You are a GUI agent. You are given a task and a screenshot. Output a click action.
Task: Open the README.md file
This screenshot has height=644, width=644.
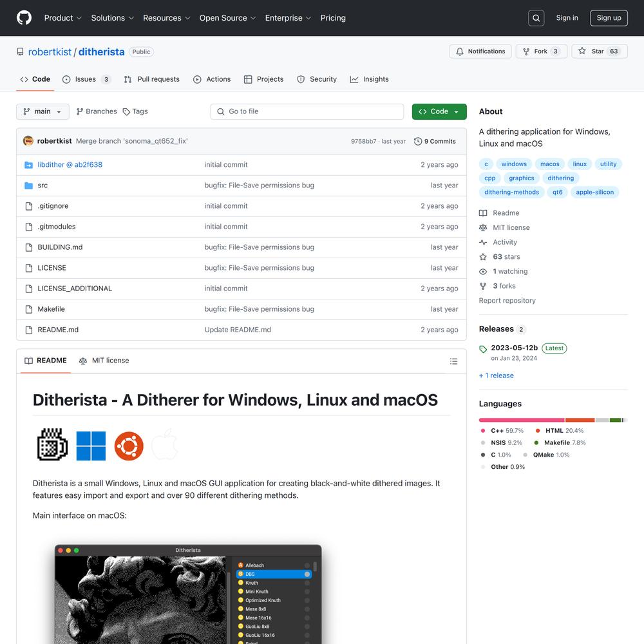(x=58, y=330)
